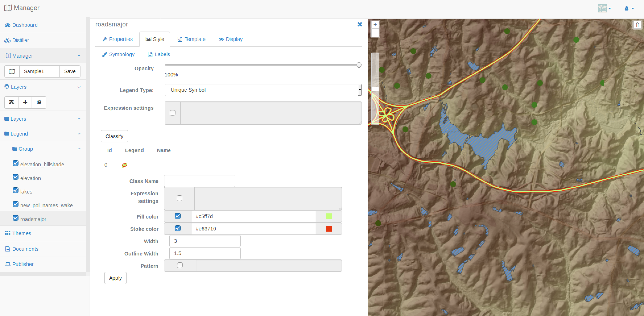
Task: Click the map zoom in button
Action: pos(375,24)
